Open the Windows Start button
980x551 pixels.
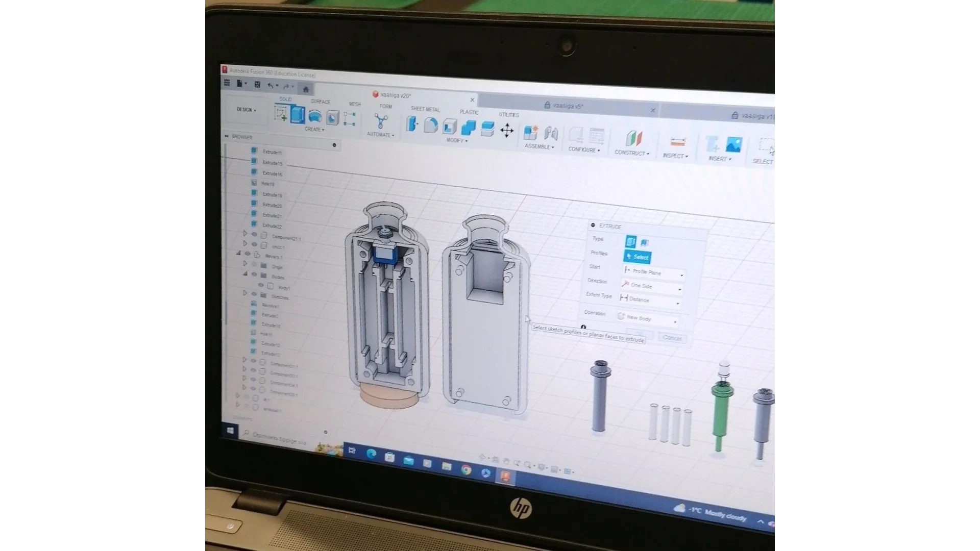[230, 431]
